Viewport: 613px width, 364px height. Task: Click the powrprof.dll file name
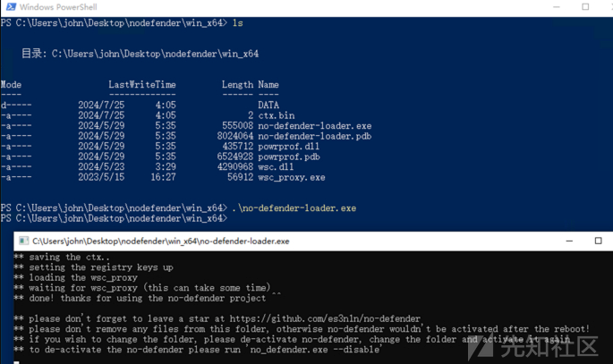click(288, 146)
